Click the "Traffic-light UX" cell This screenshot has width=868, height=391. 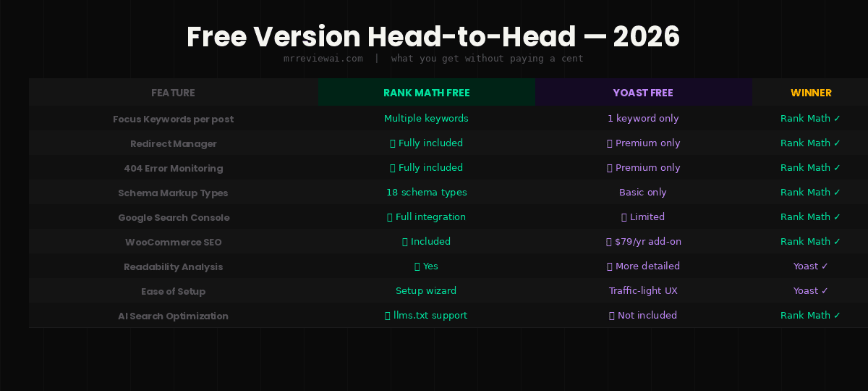(643, 290)
